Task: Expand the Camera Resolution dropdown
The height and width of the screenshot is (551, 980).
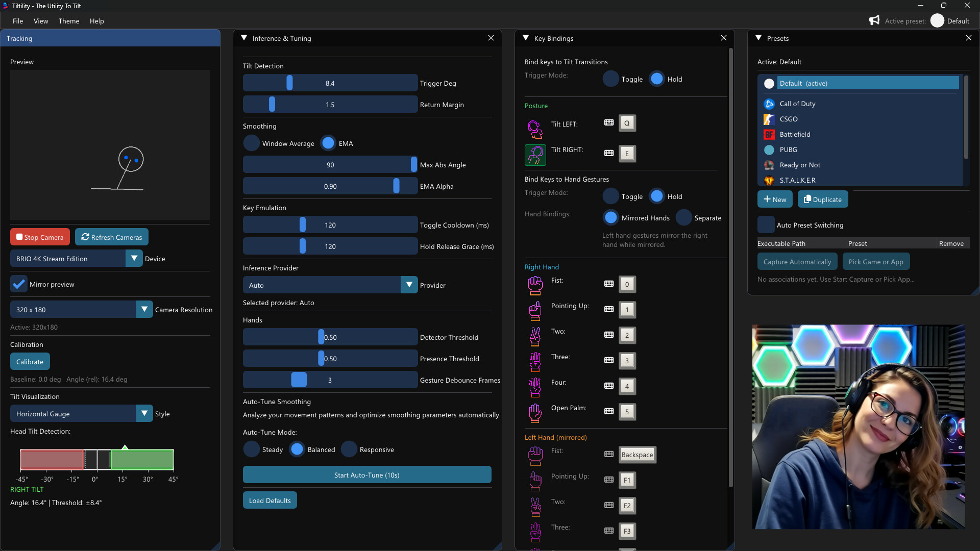Action: point(144,309)
